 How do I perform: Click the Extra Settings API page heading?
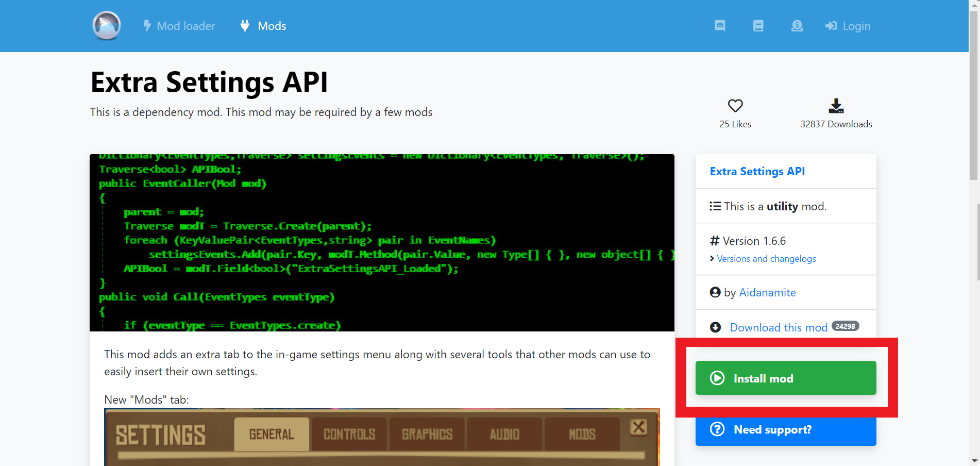coord(209,82)
